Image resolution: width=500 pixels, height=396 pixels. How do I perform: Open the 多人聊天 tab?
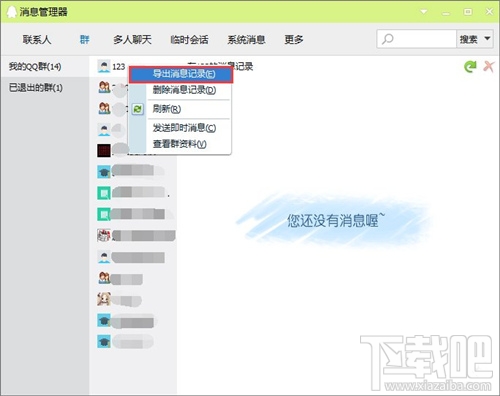click(x=132, y=40)
